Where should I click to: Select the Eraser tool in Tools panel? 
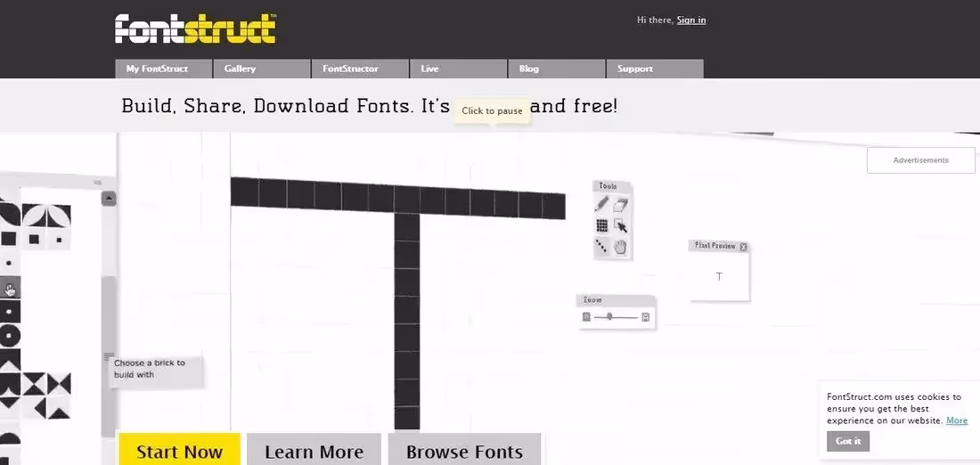pyautogui.click(x=621, y=205)
